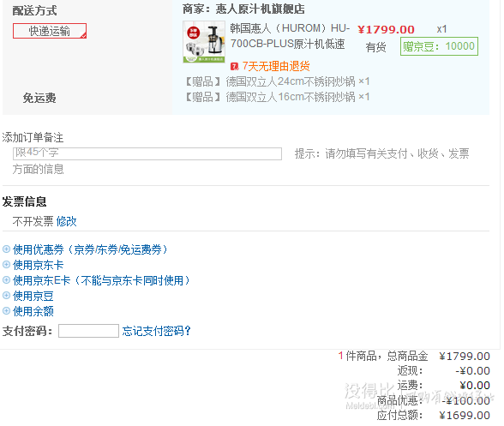This screenshot has height=426, width=504.
Task: Click the plus icon beside 使用京豆
Action: click(x=6, y=295)
